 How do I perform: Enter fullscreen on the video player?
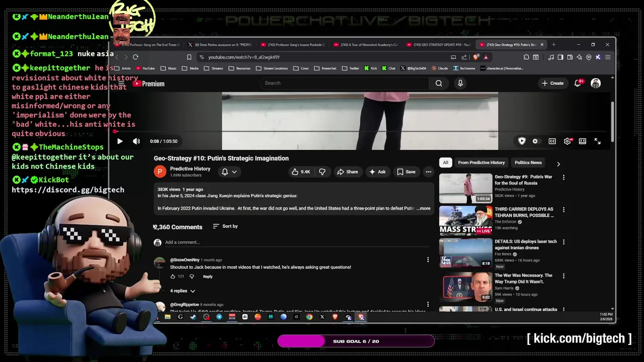tap(597, 141)
